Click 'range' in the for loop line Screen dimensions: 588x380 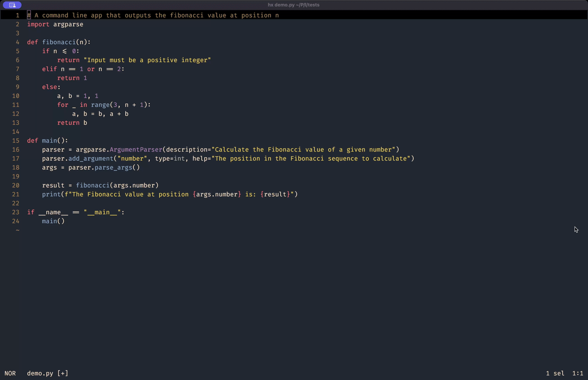click(x=100, y=105)
